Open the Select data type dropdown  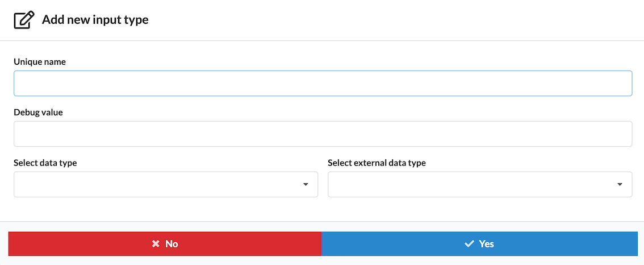point(165,184)
